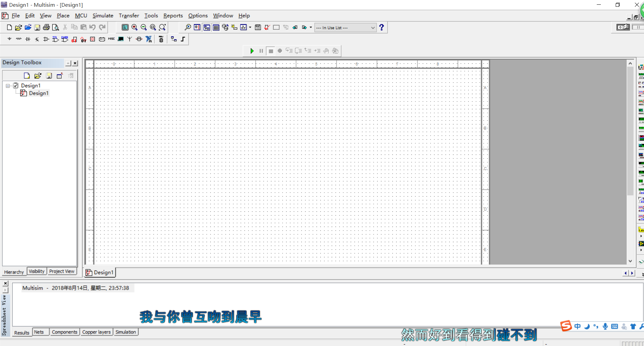Click the Zoom to Area icon
Screen dimensions: 644x346
pos(153,27)
